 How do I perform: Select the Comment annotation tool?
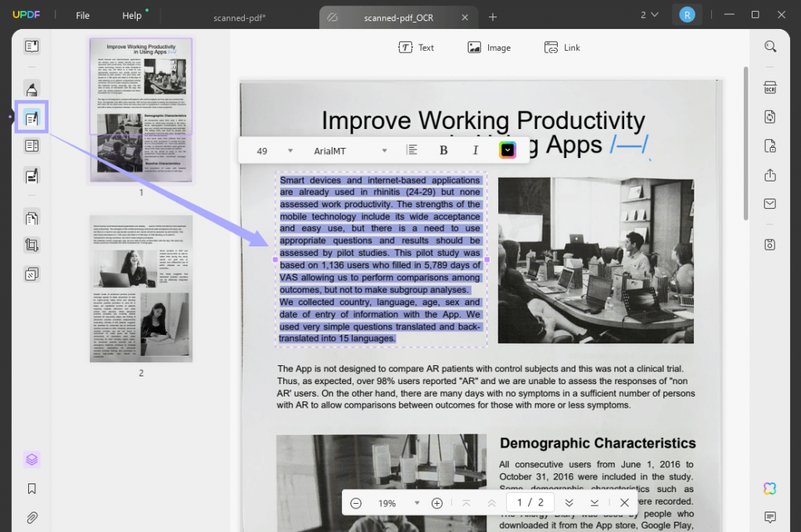pyautogui.click(x=32, y=88)
